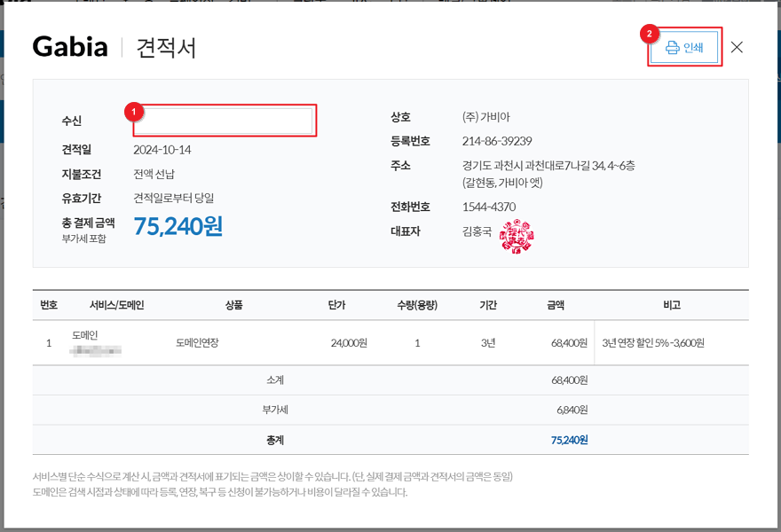Viewport: 781px width, 532px height.
Task: Click phone number 1544-4370
Action: (489, 207)
